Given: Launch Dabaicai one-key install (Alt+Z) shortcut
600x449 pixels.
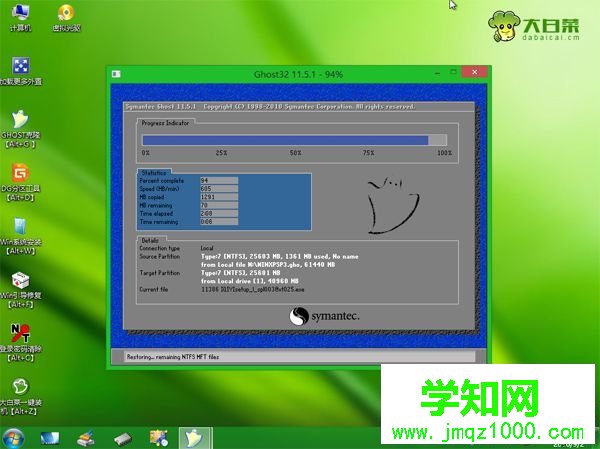Looking at the screenshot, I should [x=20, y=397].
